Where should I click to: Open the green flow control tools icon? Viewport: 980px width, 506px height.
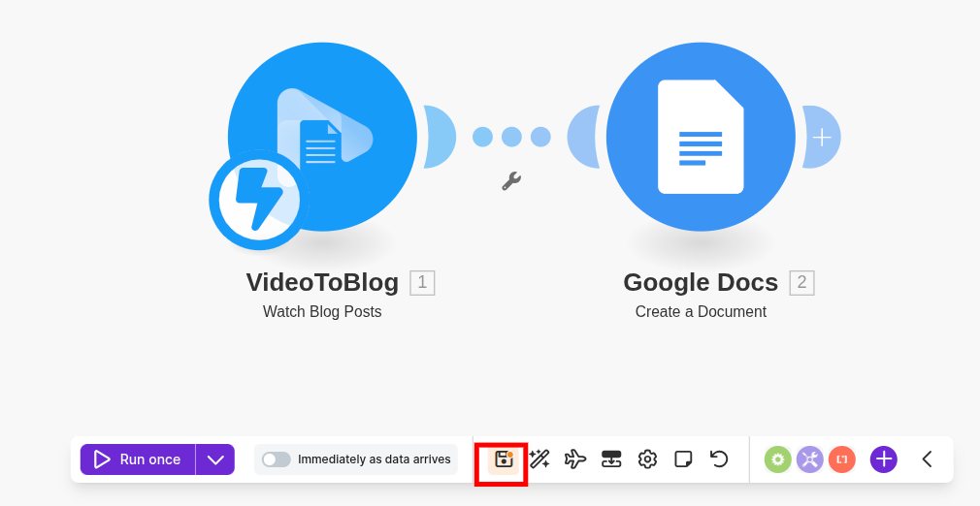click(x=777, y=459)
